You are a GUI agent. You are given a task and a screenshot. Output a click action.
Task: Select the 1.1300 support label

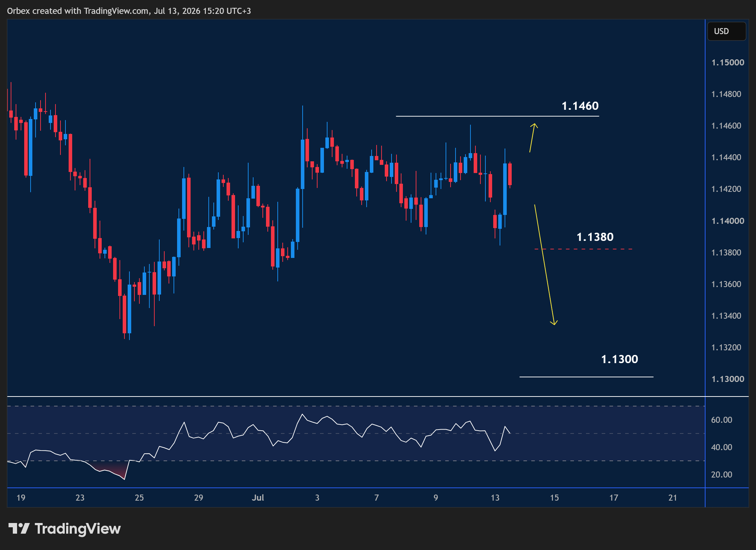(619, 359)
